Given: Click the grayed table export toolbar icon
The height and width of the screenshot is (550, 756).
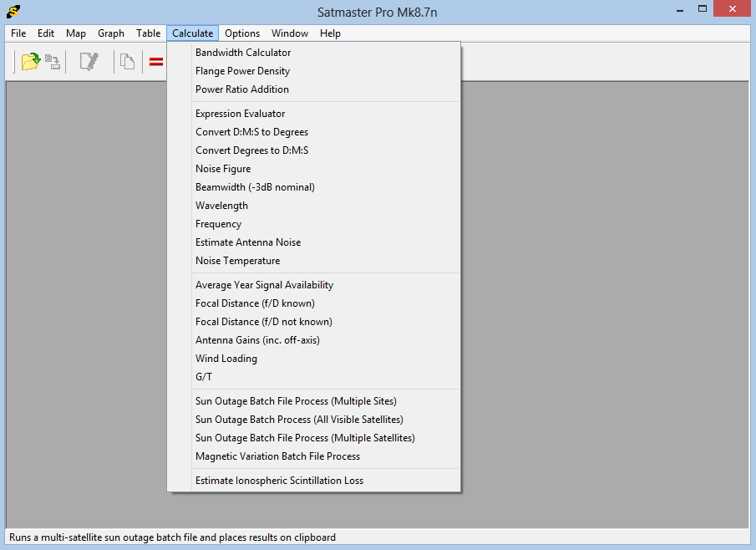Looking at the screenshot, I should pyautogui.click(x=53, y=62).
